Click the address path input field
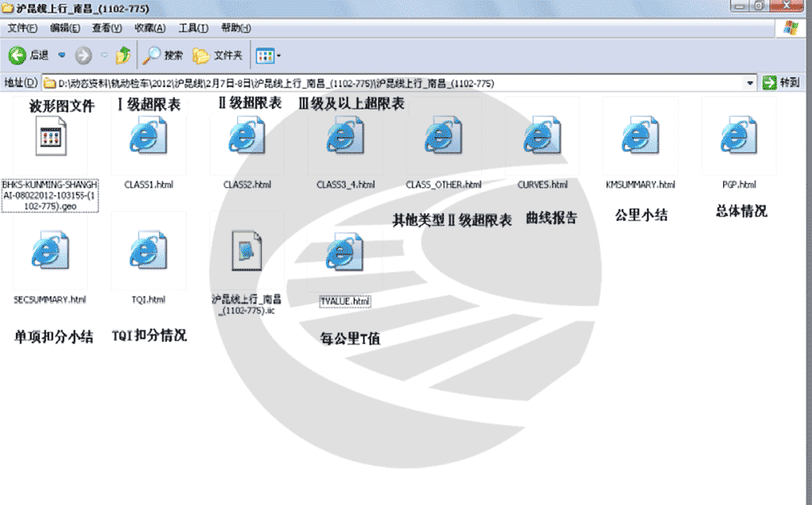The image size is (812, 505). 399,83
